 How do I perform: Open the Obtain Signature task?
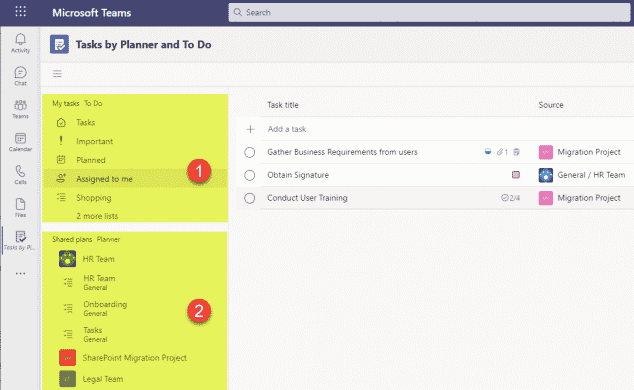[x=298, y=175]
